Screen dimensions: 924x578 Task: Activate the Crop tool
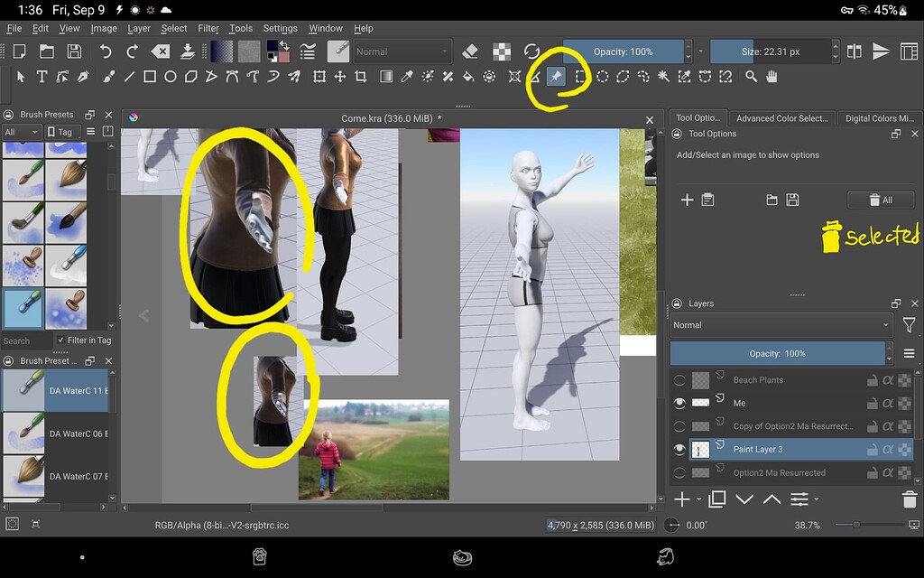[x=360, y=76]
